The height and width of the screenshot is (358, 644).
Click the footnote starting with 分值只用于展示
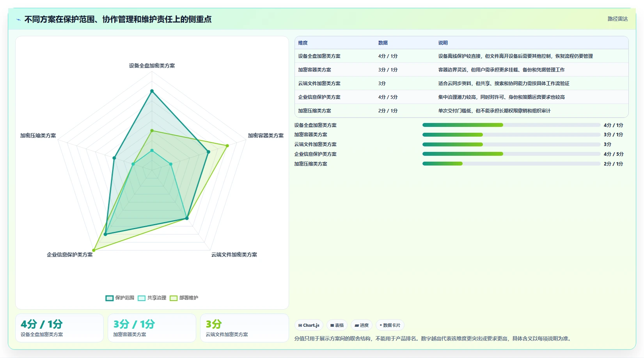click(433, 338)
